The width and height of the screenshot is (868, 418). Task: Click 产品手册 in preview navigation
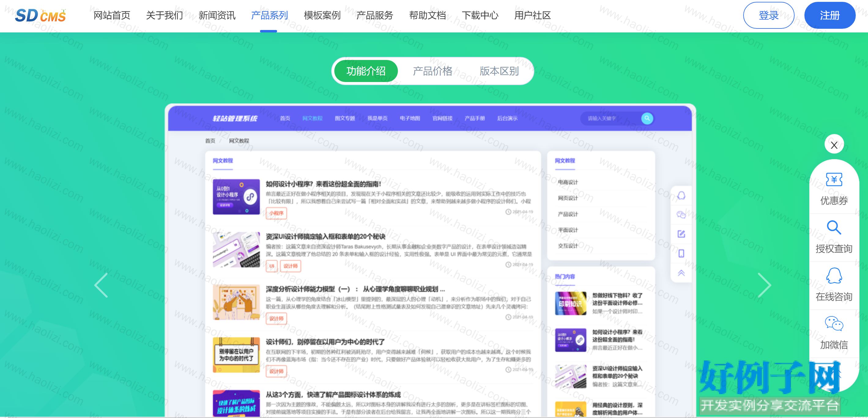474,118
